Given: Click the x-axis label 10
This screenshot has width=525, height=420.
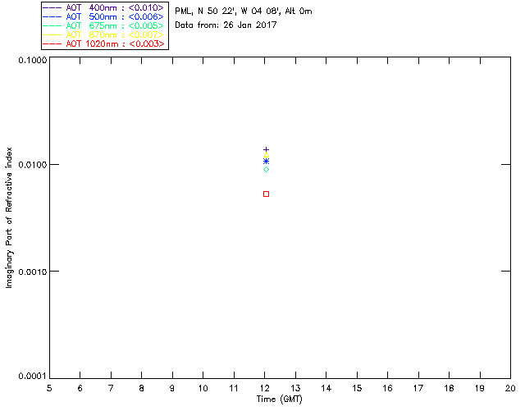Looking at the screenshot, I should click(203, 388).
